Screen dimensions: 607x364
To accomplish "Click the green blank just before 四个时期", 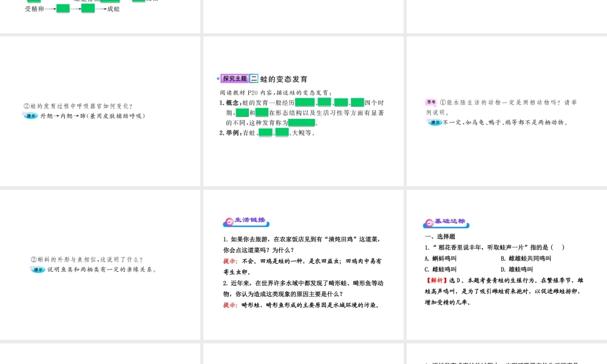I will pos(358,103).
